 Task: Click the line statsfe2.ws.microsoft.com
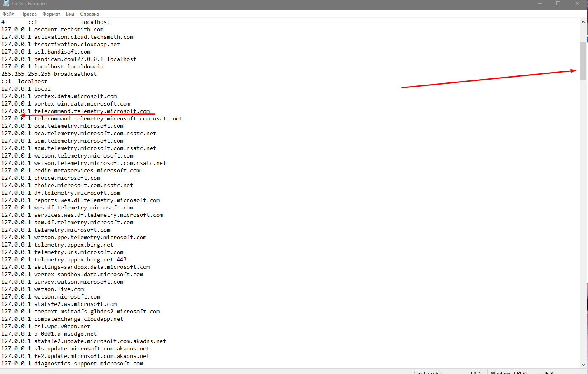pos(59,304)
